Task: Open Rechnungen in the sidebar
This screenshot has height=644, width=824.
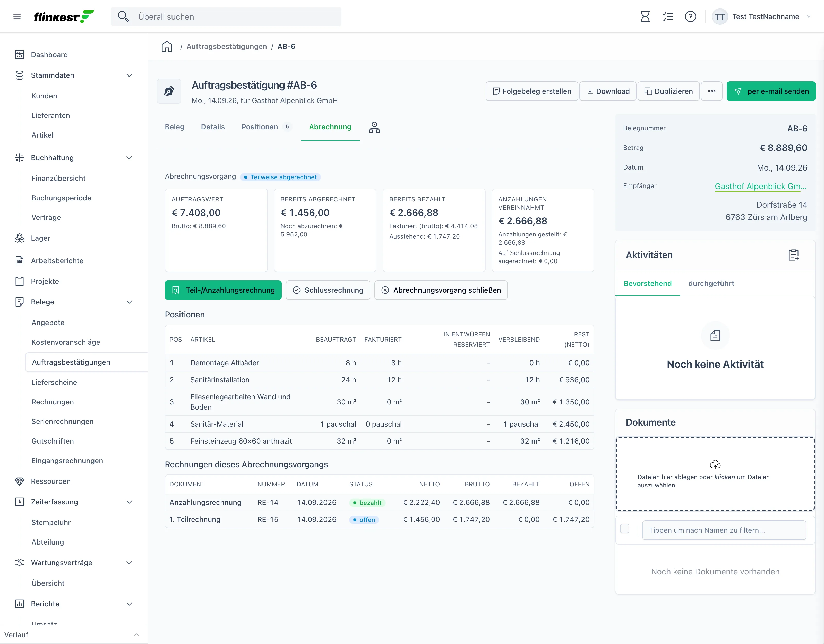Action: coord(53,402)
